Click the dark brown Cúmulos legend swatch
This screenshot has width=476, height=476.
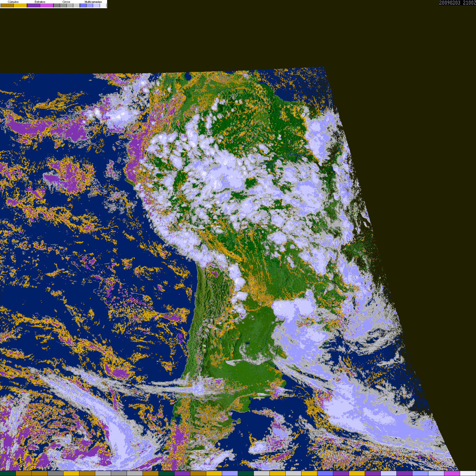(x=7, y=5)
